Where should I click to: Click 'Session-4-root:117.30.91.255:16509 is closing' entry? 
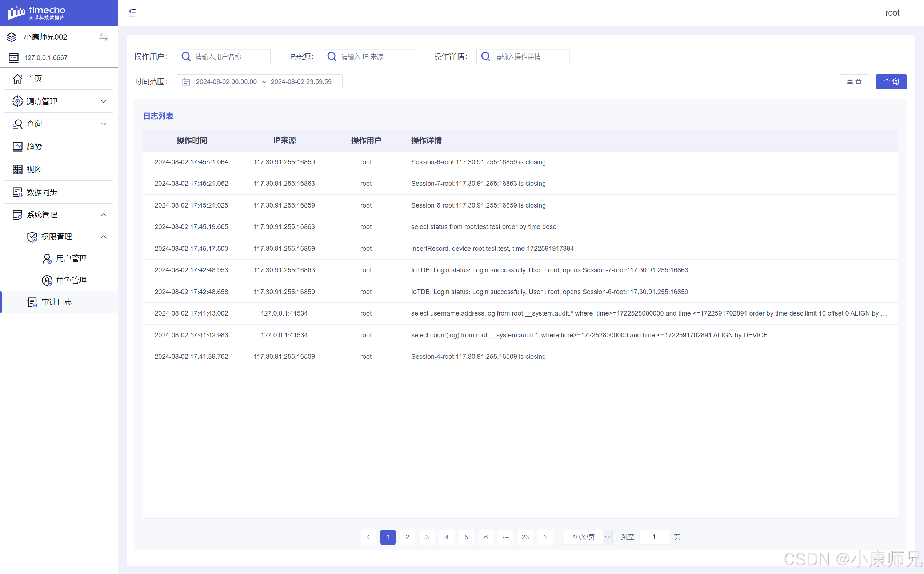[x=479, y=357]
